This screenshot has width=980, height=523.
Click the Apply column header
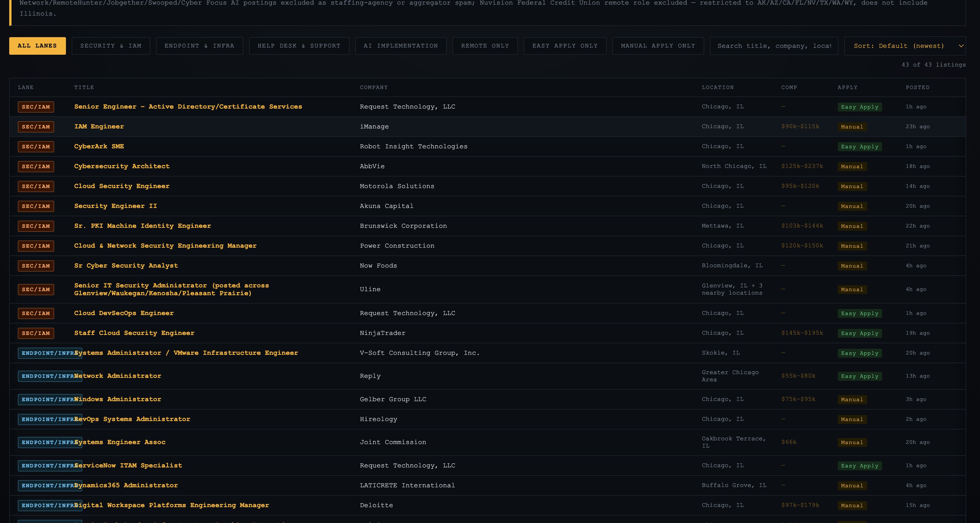point(847,87)
